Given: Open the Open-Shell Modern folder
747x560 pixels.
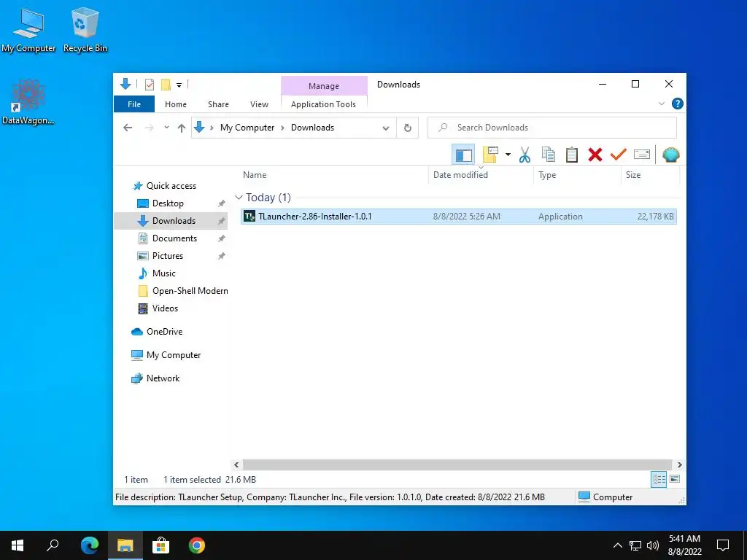Looking at the screenshot, I should click(190, 291).
